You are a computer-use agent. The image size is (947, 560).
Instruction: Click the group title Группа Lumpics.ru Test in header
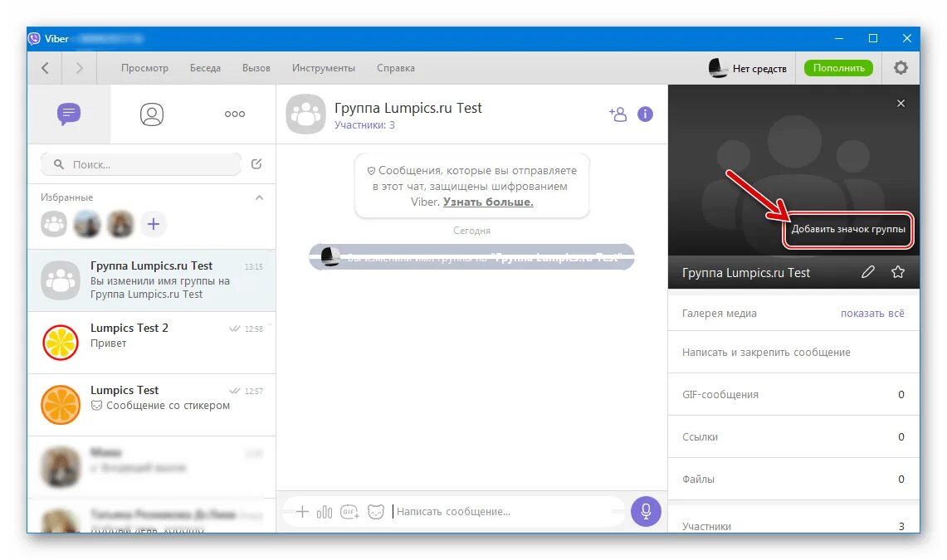[x=408, y=108]
